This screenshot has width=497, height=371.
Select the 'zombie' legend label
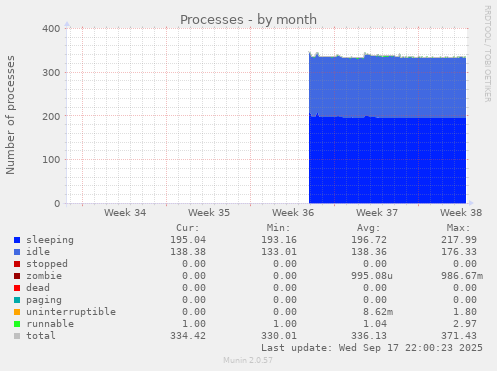(x=44, y=276)
